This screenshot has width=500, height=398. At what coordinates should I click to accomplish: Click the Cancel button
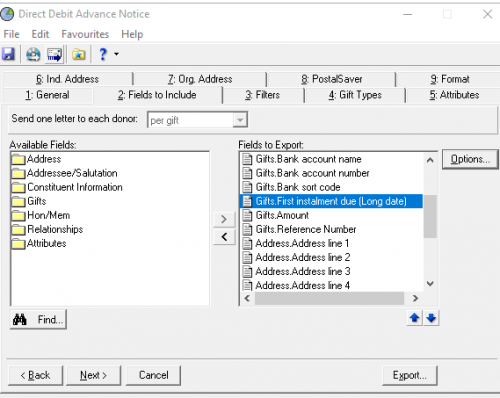pos(153,375)
